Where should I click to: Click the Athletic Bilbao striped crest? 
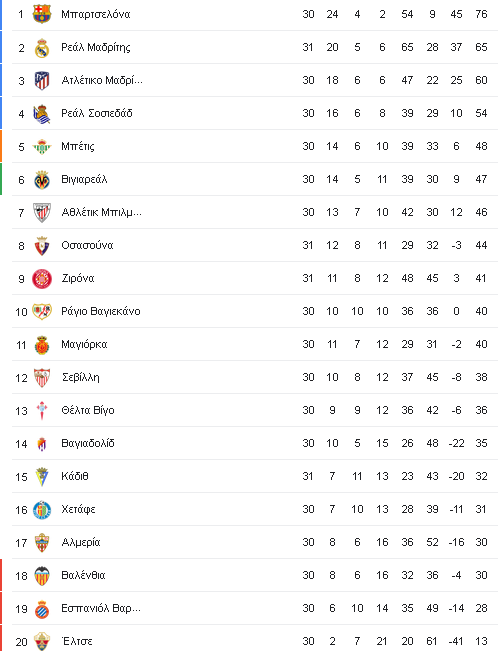[x=42, y=212]
